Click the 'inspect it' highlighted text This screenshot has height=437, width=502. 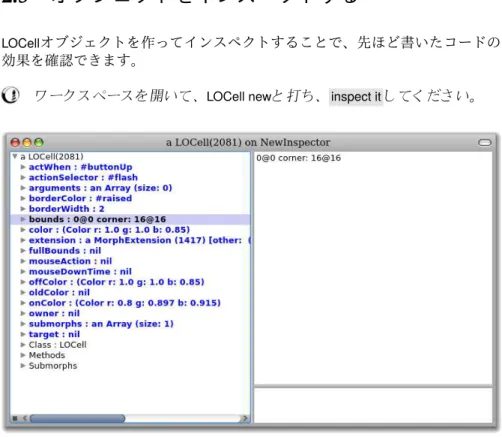click(x=356, y=97)
